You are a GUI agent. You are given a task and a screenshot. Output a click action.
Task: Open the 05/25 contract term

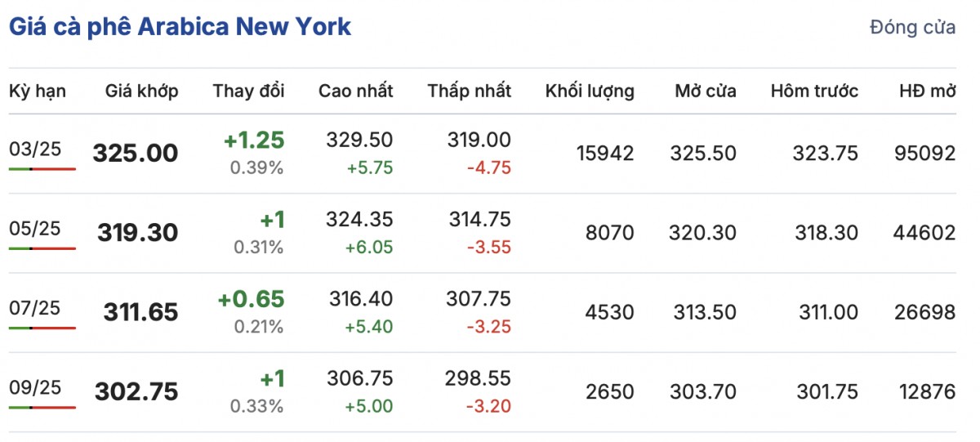click(35, 229)
